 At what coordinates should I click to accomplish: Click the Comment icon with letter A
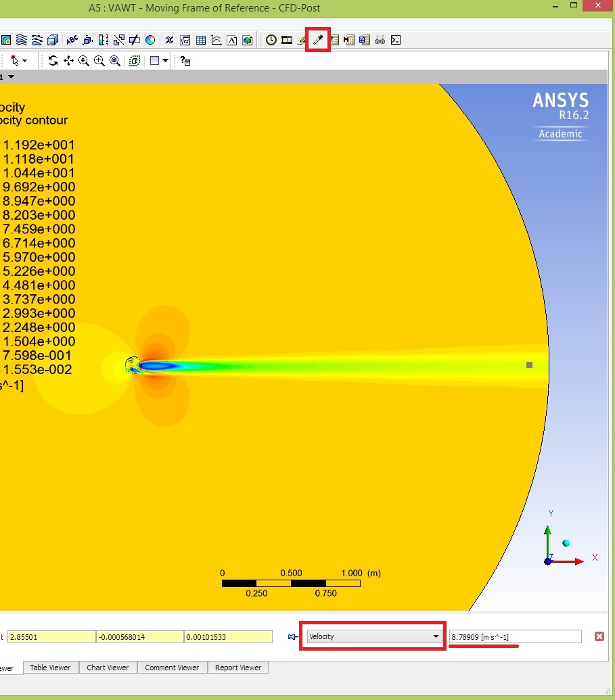click(232, 40)
